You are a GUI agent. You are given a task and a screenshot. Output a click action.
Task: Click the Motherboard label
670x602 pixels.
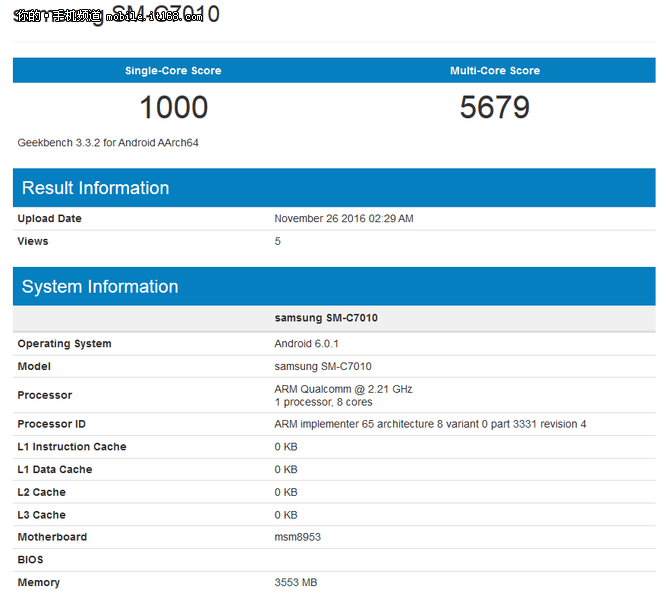pyautogui.click(x=52, y=537)
